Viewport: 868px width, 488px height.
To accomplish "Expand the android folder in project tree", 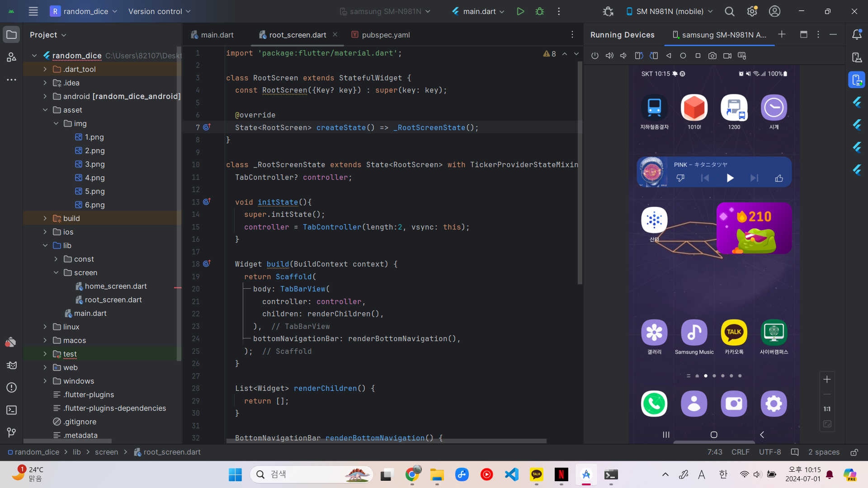I will [45, 96].
